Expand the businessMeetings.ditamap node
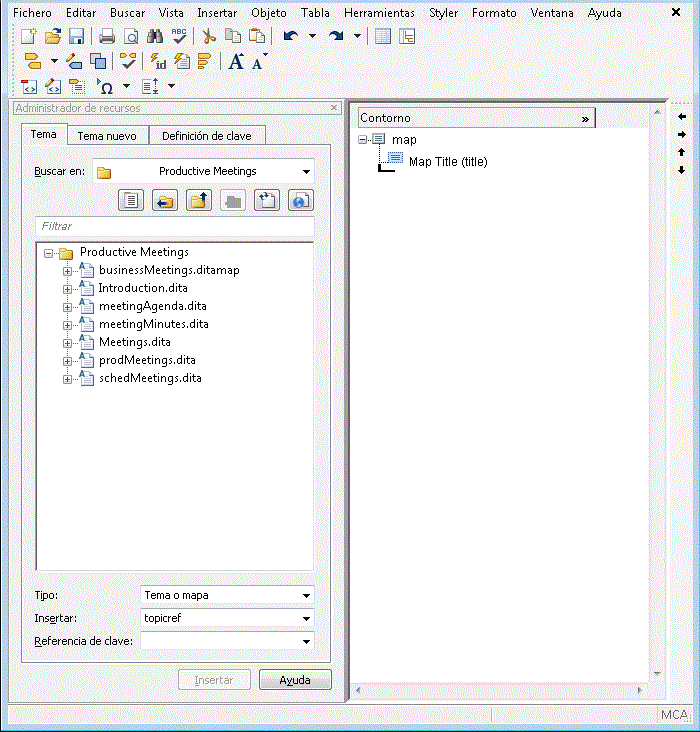Image resolution: width=700 pixels, height=732 pixels. 67,271
